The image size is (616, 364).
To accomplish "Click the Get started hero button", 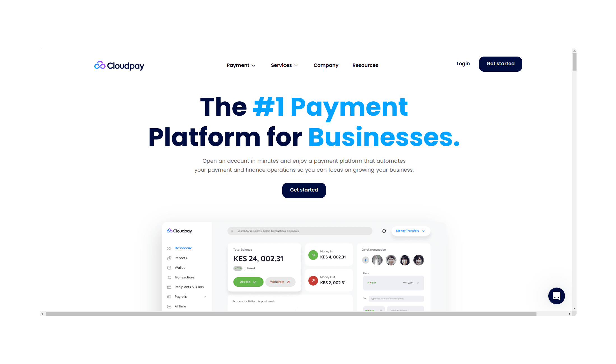I will [304, 190].
